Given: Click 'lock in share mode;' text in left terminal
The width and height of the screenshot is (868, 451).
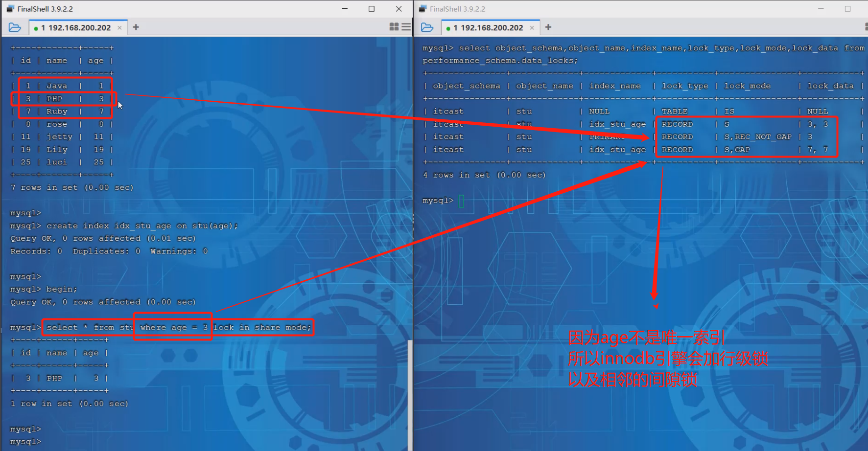Looking at the screenshot, I should [262, 328].
